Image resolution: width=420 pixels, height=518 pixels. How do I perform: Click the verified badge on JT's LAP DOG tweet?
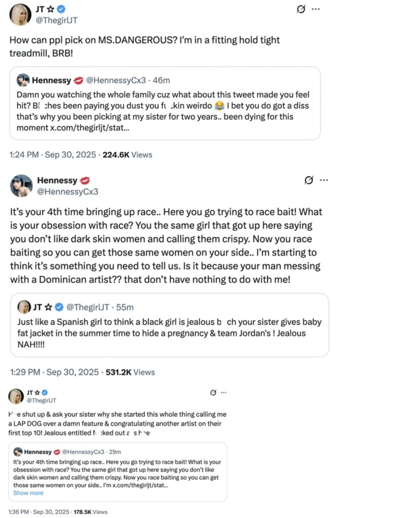(44, 393)
